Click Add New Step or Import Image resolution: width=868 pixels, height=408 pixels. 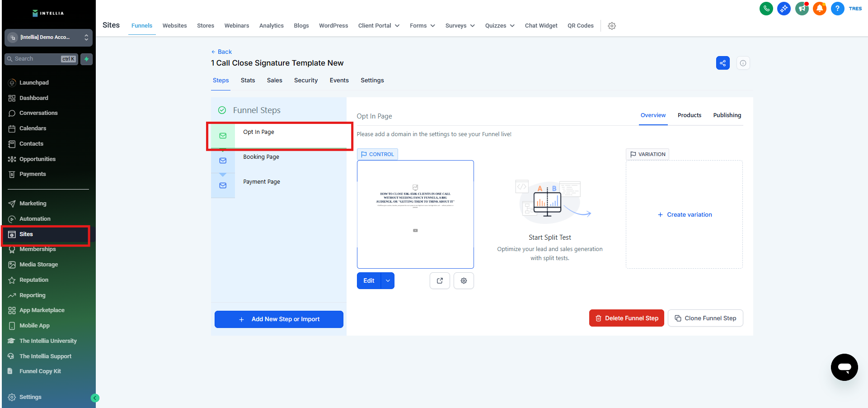point(279,319)
